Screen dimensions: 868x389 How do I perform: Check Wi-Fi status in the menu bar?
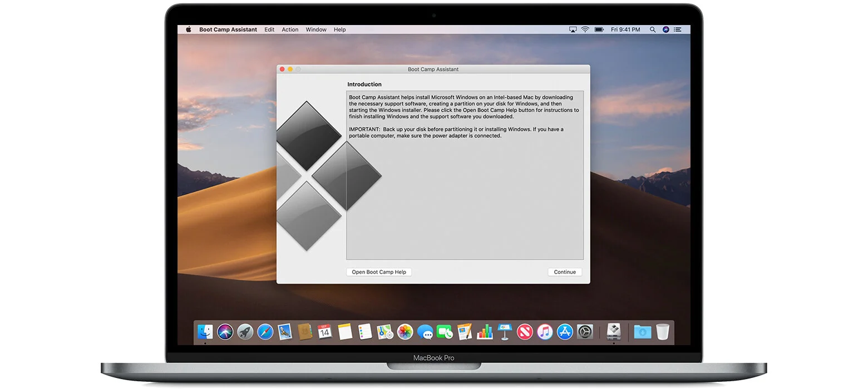(585, 29)
